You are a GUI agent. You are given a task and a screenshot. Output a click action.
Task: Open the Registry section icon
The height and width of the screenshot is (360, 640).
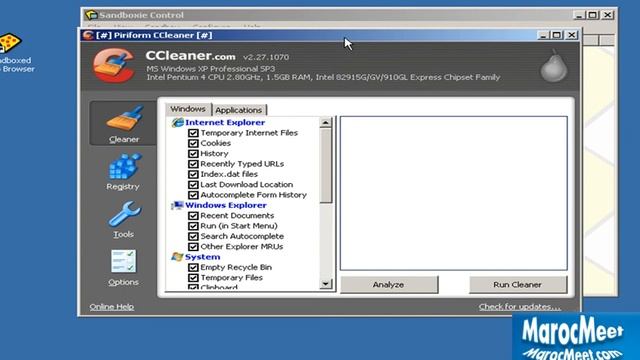click(124, 167)
